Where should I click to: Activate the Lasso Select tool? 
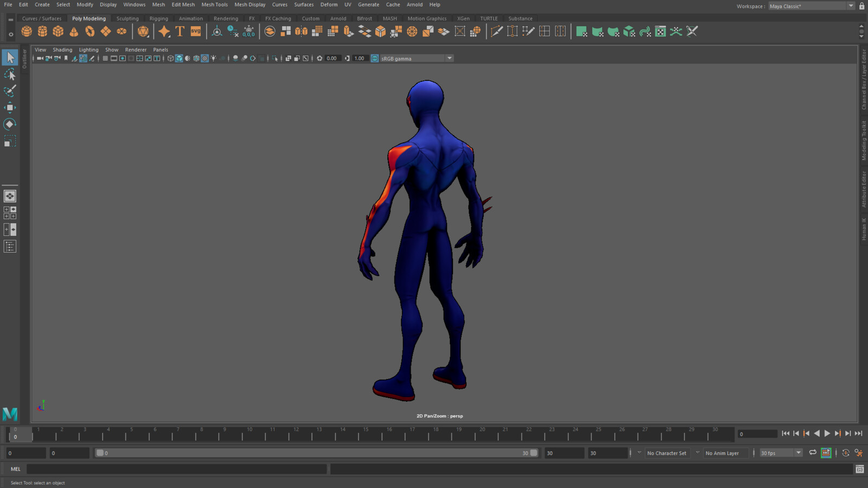(x=10, y=74)
